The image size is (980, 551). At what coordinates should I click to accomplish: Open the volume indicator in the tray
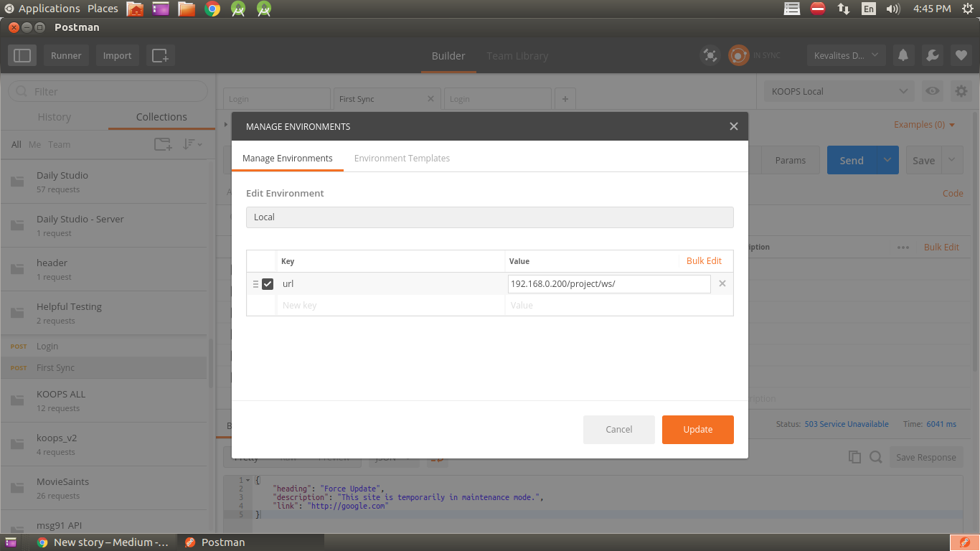(x=893, y=9)
